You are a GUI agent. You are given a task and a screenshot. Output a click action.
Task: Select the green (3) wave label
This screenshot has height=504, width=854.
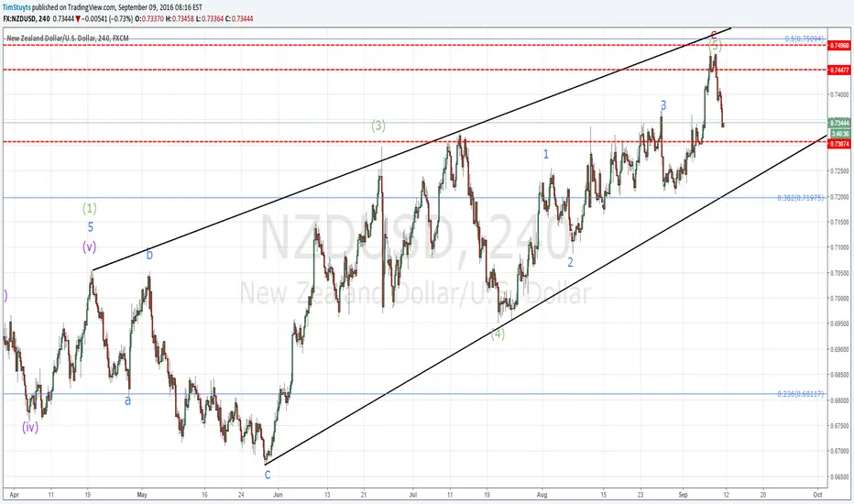[378, 126]
